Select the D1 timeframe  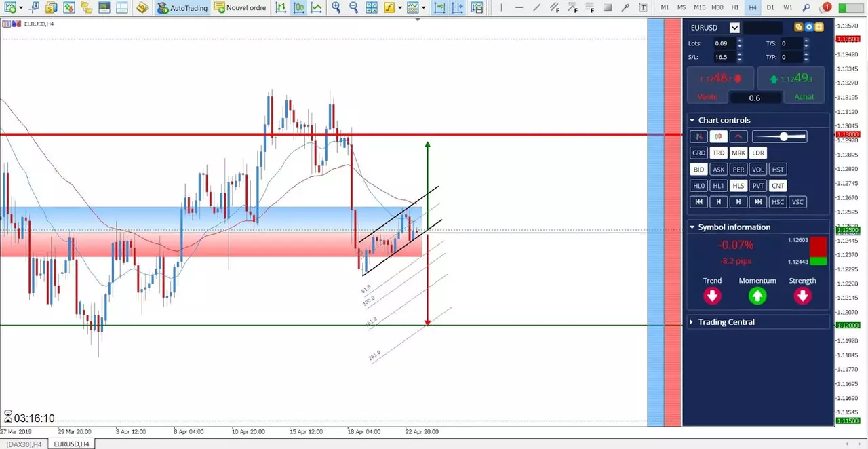(x=770, y=7)
